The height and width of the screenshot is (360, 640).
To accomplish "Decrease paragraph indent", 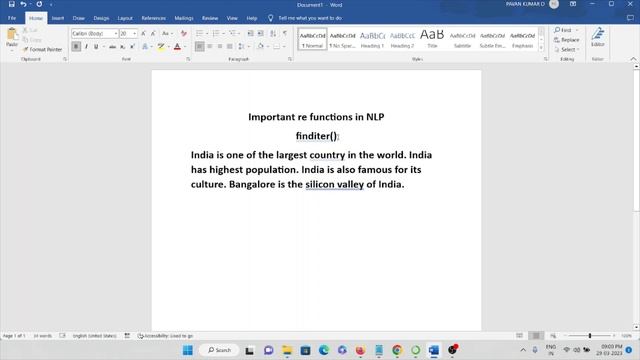I will [250, 33].
